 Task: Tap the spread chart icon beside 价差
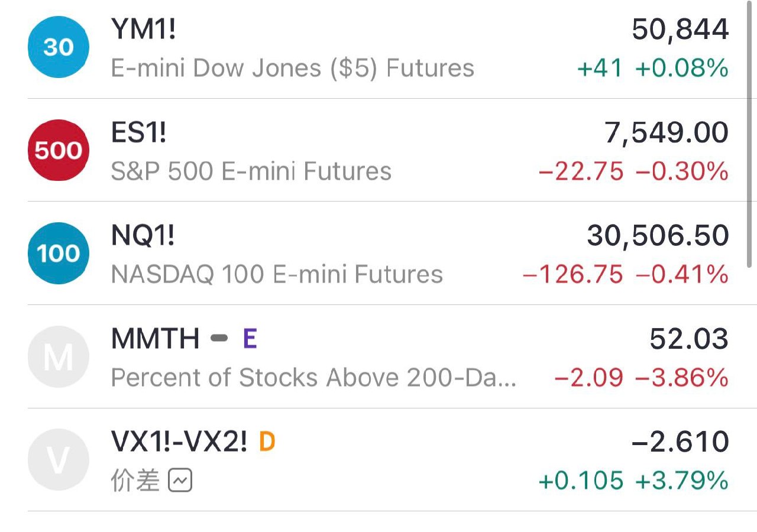coord(180,481)
